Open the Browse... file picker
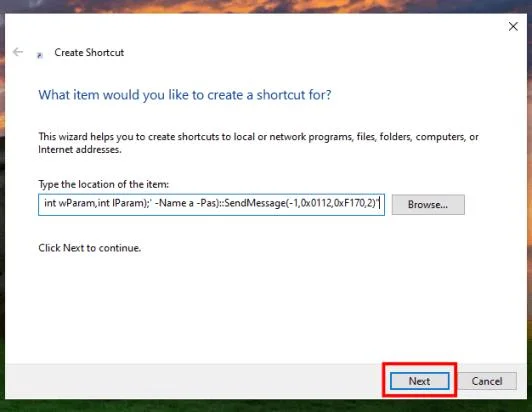532x412 pixels. [x=428, y=204]
